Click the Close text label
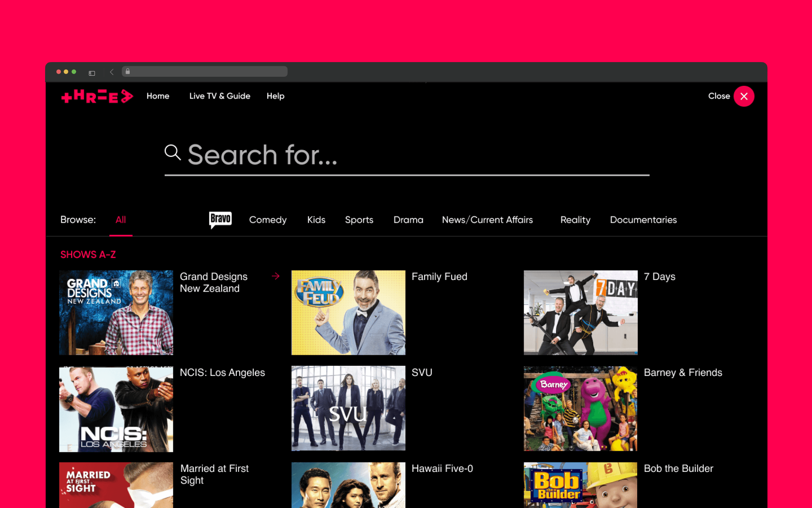This screenshot has width=812, height=508. (719, 96)
